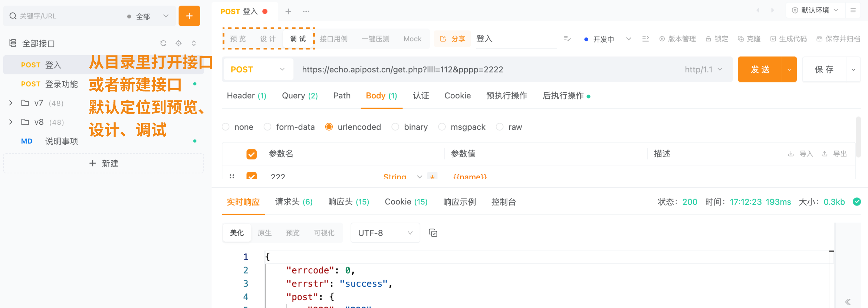The width and height of the screenshot is (868, 308).
Task: Click the search magnifier icon
Action: (x=13, y=16)
